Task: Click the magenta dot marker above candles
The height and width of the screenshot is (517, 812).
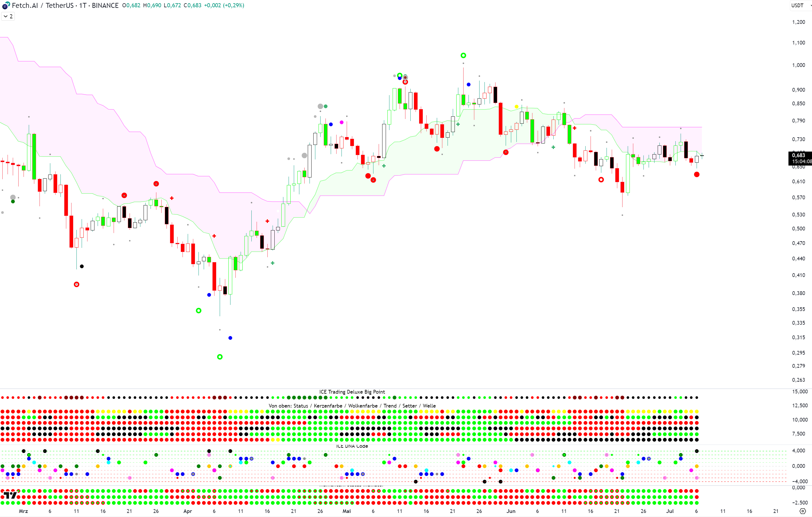Action: point(341,122)
